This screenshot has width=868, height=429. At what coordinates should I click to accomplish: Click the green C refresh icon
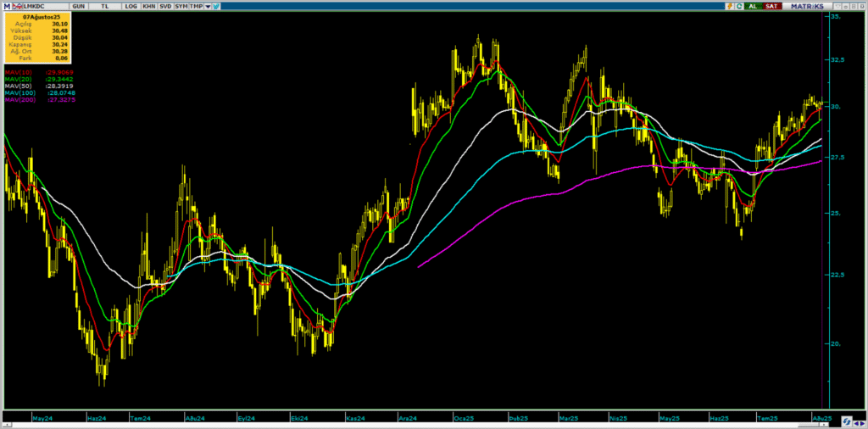tap(739, 6)
